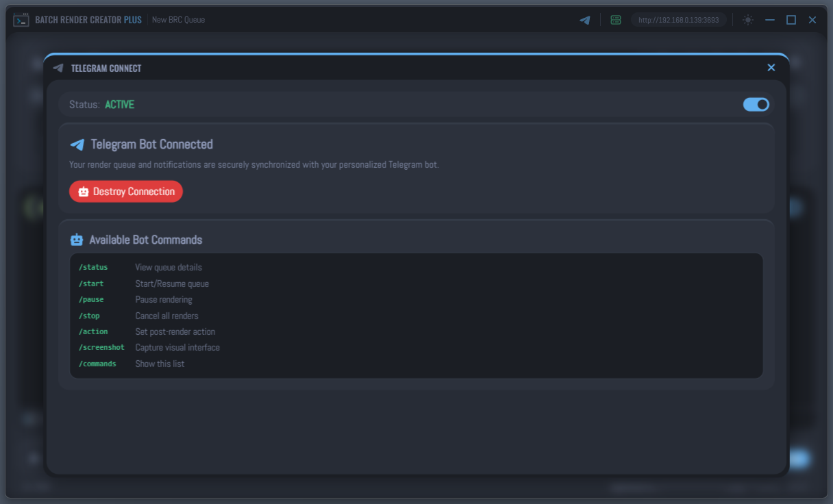
Task: Close the Batch Render Creator window
Action: (x=812, y=20)
